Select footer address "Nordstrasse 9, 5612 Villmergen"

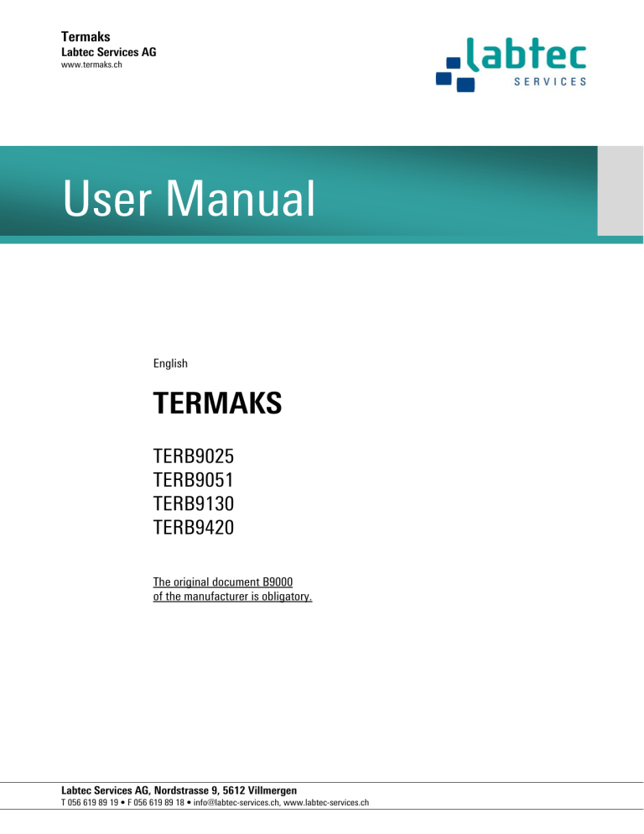(225, 790)
